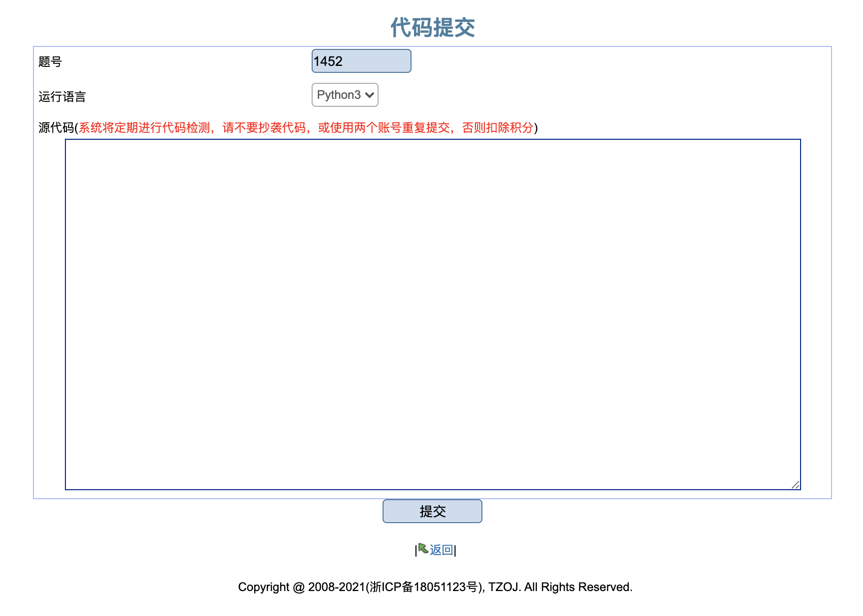Expand the Python3 selector chevron
Screen dimensions: 863x616
point(370,95)
